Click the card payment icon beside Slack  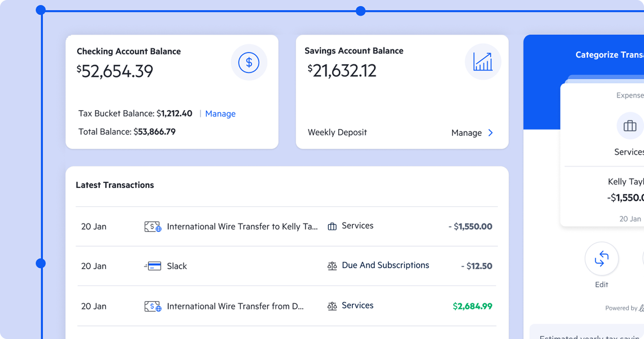click(153, 266)
